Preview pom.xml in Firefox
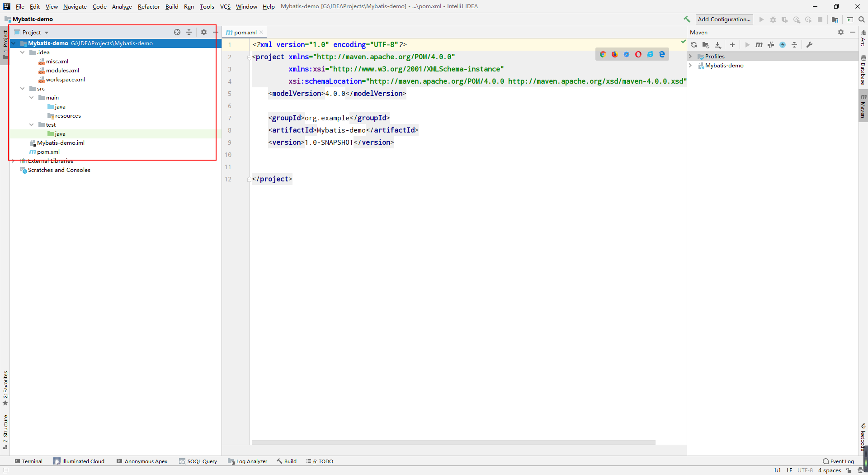This screenshot has width=868, height=475. 614,54
